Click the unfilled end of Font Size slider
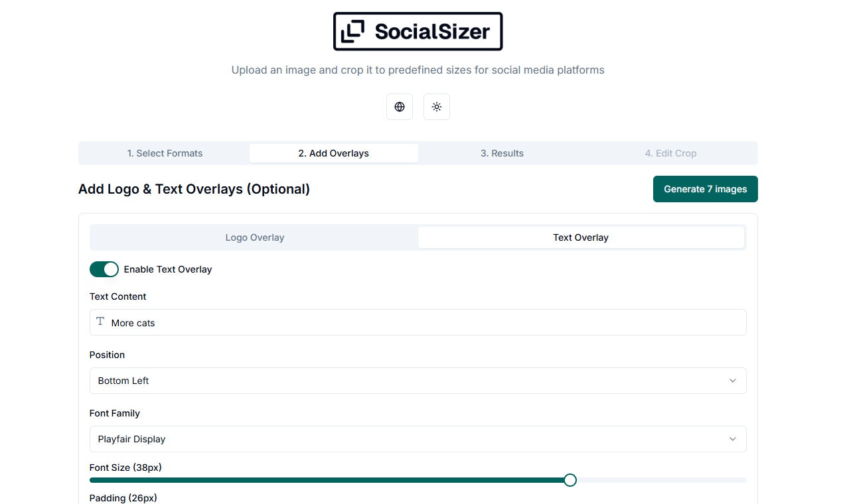Screen dimensions: 843x504 tap(661, 480)
